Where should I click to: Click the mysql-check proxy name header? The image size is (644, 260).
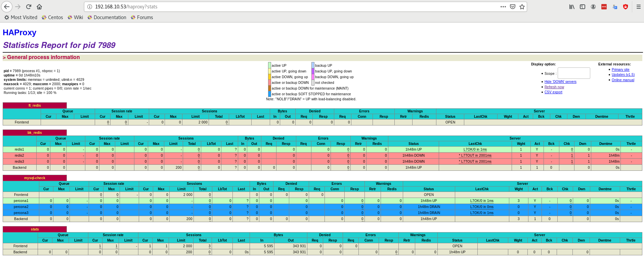point(35,178)
